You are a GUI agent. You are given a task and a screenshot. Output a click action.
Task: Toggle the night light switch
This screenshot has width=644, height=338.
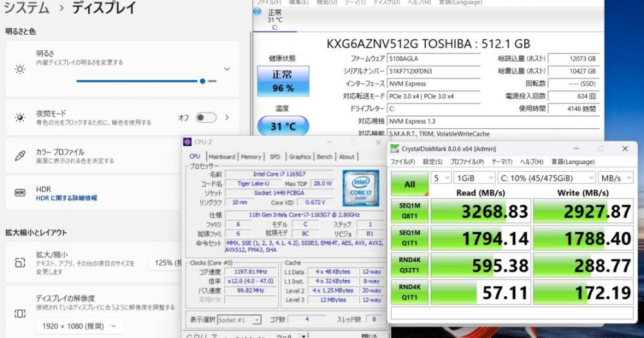(x=205, y=118)
